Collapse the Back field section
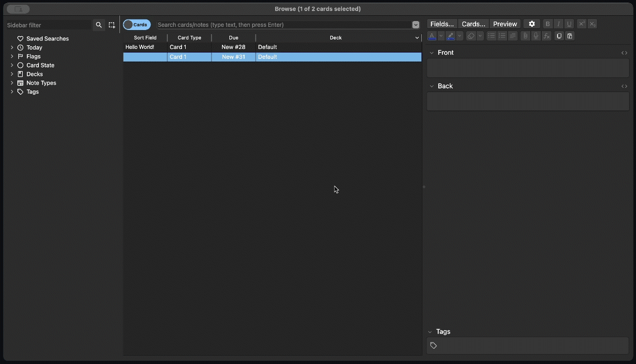Viewport: 636px width, 364px height. point(431,86)
